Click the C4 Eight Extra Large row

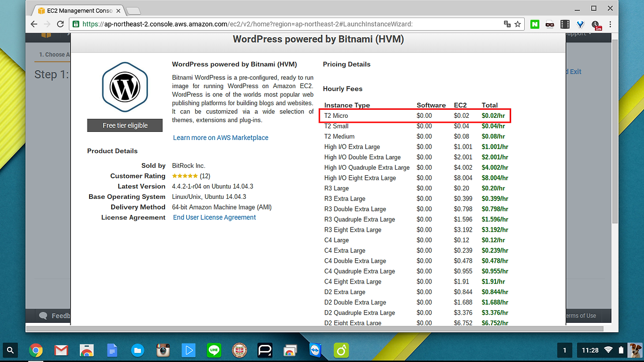click(x=416, y=281)
